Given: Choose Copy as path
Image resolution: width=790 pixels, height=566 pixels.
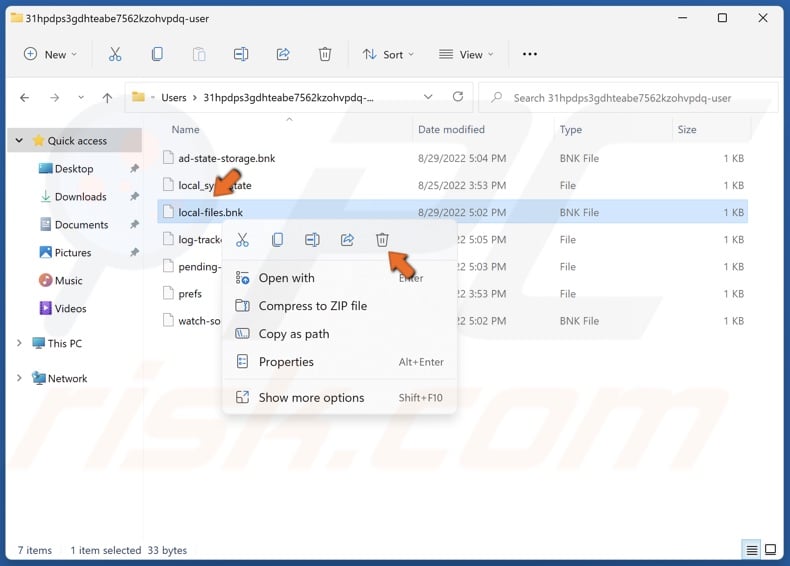Looking at the screenshot, I should point(340,334).
